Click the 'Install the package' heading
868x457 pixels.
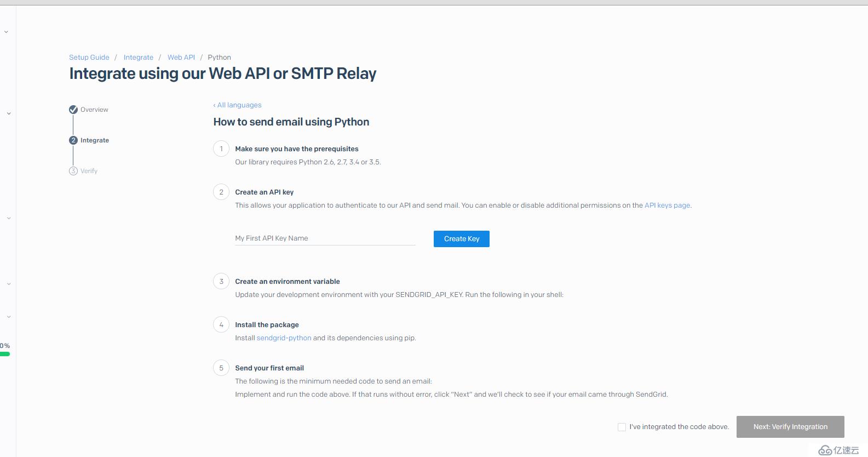pos(267,325)
